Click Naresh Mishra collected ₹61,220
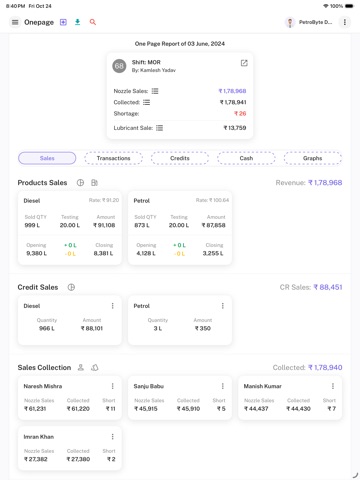Viewport: 360px width, 480px height. click(78, 409)
